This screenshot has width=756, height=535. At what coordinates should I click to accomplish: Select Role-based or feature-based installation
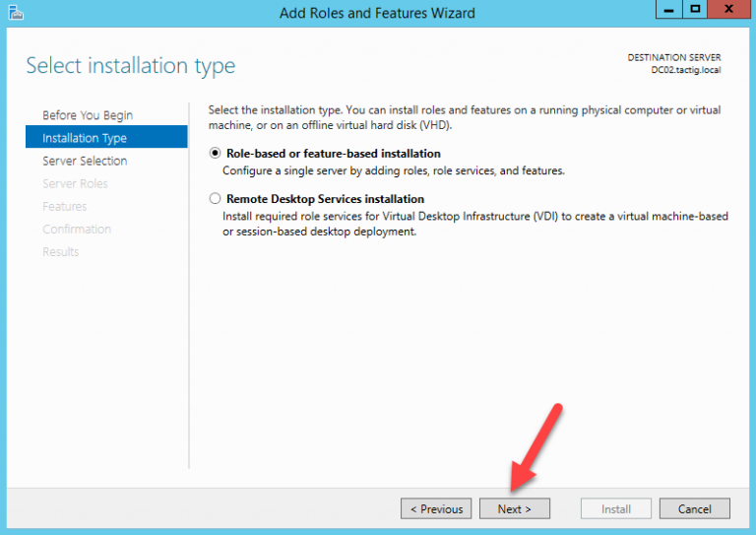click(x=216, y=154)
